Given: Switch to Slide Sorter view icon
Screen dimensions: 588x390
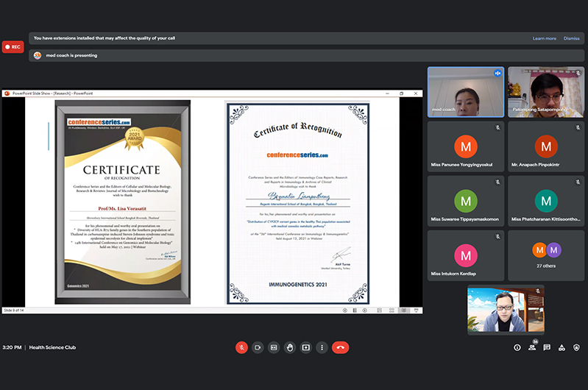Looking at the screenshot, I should point(392,311).
